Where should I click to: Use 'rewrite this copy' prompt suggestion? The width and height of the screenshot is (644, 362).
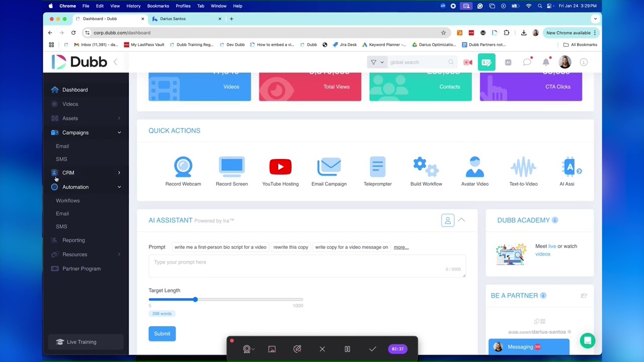pyautogui.click(x=291, y=247)
